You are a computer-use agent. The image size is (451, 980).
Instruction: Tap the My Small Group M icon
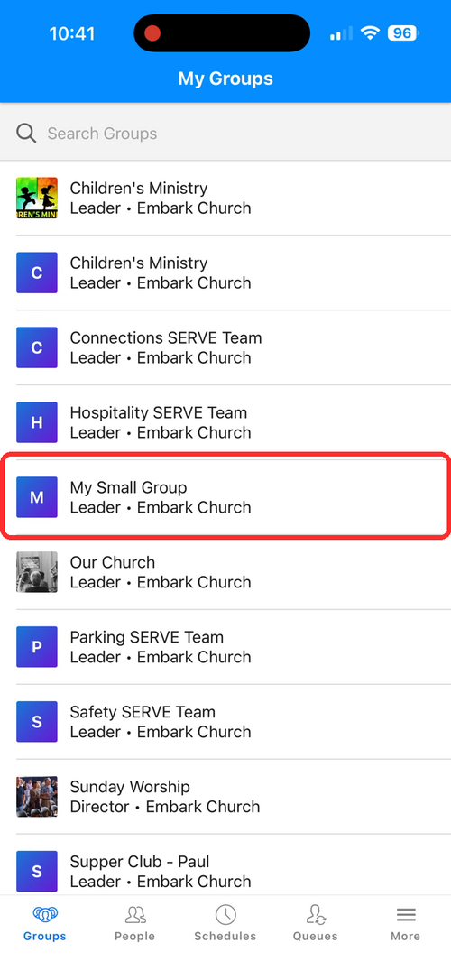point(37,497)
